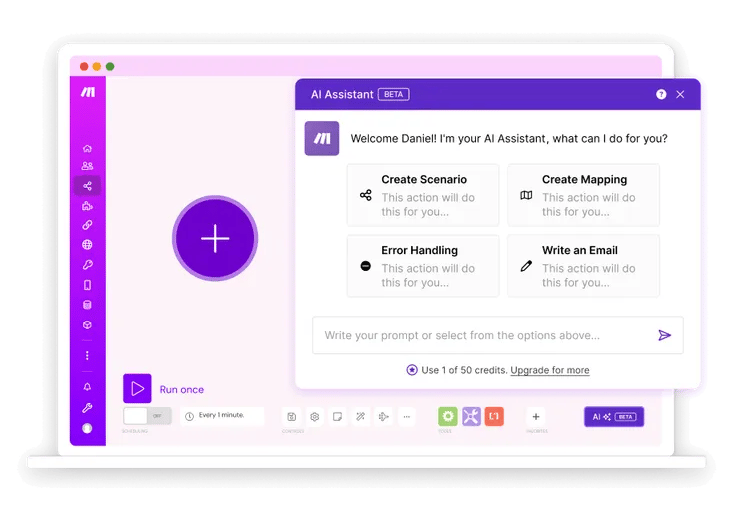Image resolution: width=750 pixels, height=513 pixels.
Task: Click the green macOS maximize dot
Action: (110, 66)
